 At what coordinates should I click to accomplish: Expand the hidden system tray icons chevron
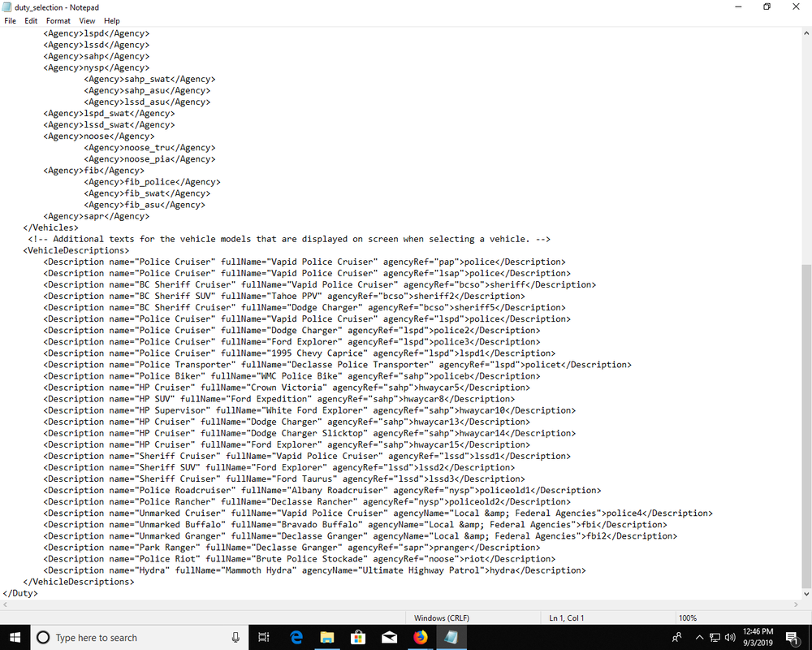tap(698, 637)
